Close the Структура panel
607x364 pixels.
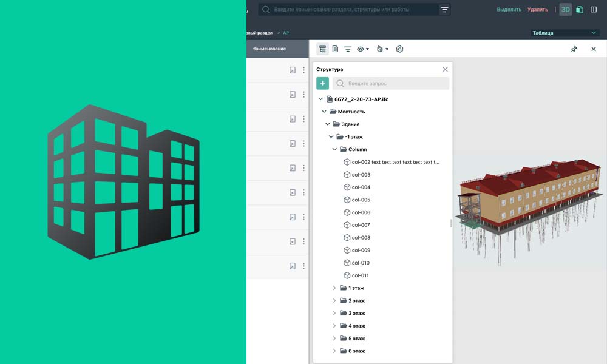(x=445, y=69)
